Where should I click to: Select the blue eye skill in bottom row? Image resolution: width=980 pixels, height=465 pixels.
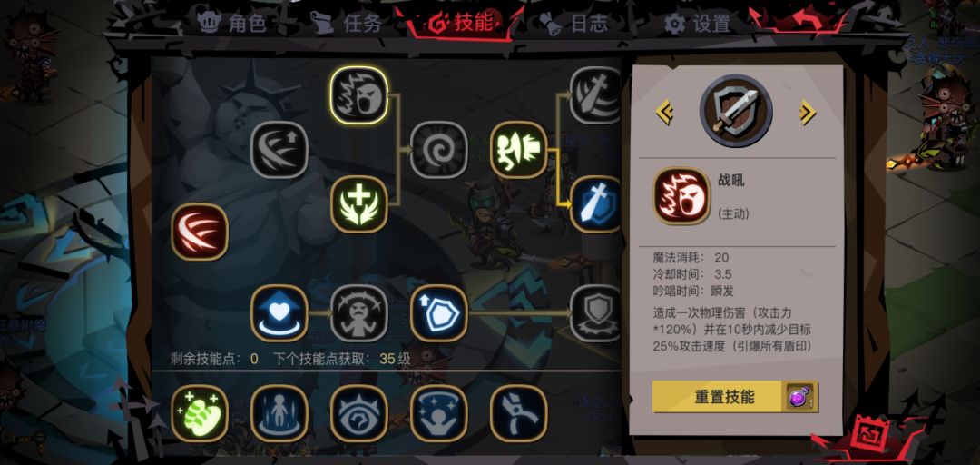point(358,413)
